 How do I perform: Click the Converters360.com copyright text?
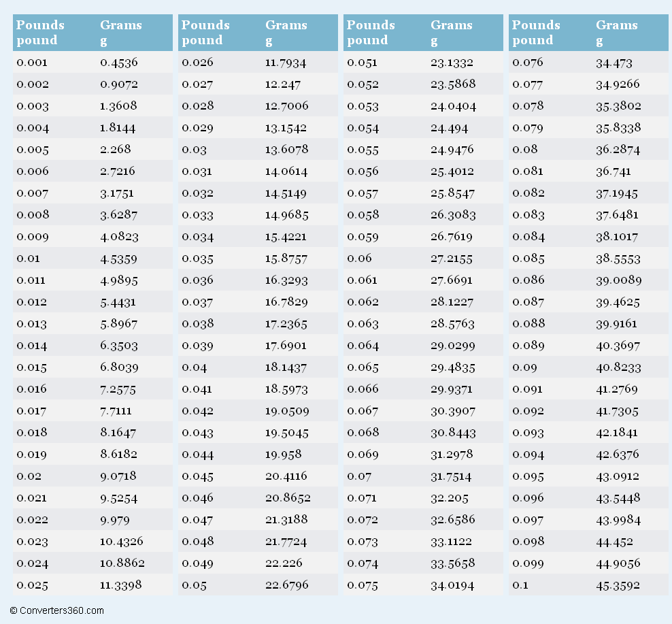(x=57, y=610)
